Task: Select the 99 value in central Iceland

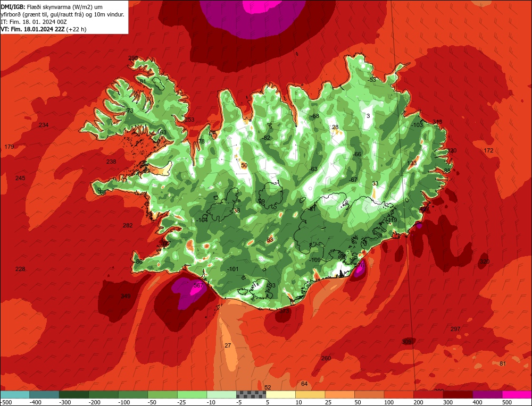Action: [262, 201]
